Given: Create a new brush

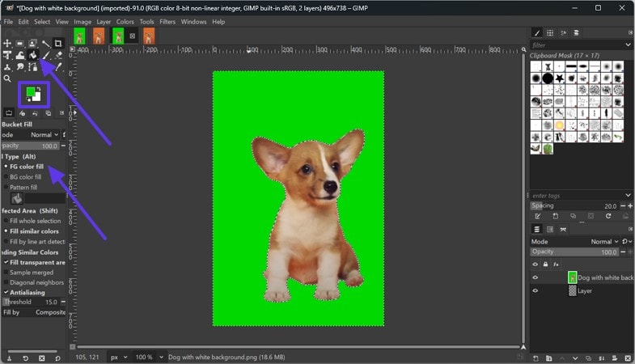Looking at the screenshot, I should point(555,216).
